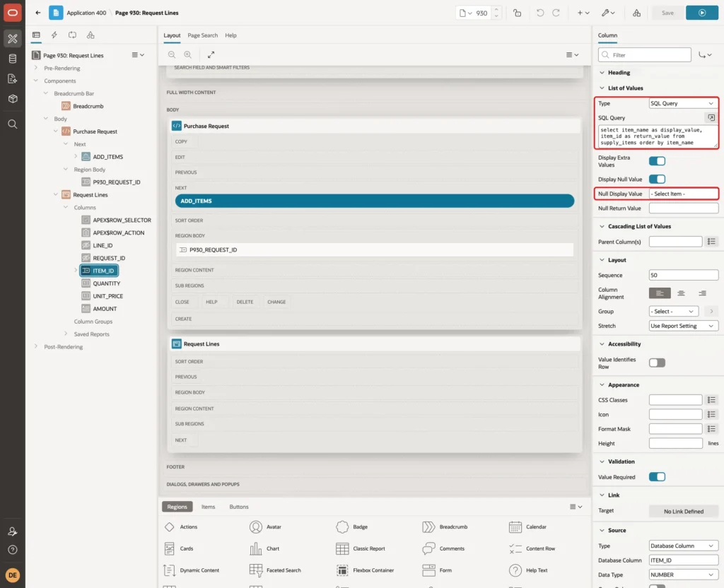Enable Value Identifies Row switch
The width and height of the screenshot is (724, 588).
point(657,363)
